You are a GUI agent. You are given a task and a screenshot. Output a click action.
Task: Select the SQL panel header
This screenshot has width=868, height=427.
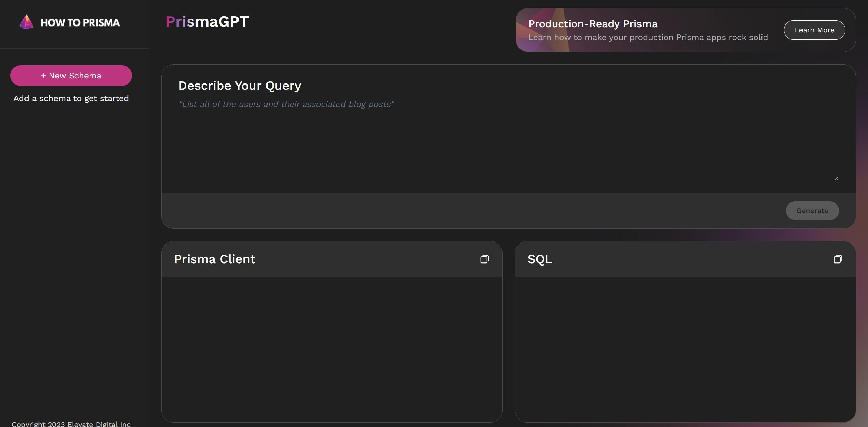click(540, 259)
